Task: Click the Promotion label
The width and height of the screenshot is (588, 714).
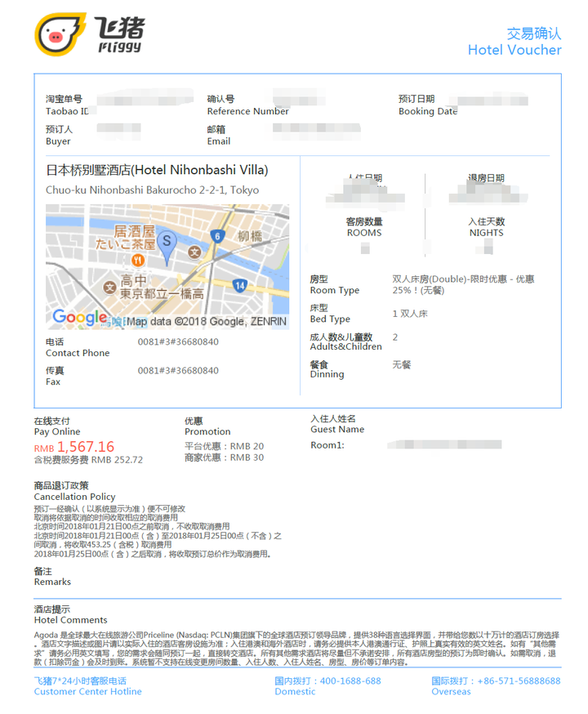Action: tap(207, 431)
